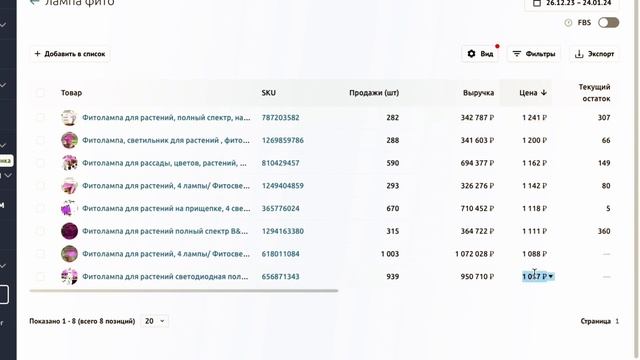Open SKU link 1294163380
The image size is (640, 360).
click(282, 231)
